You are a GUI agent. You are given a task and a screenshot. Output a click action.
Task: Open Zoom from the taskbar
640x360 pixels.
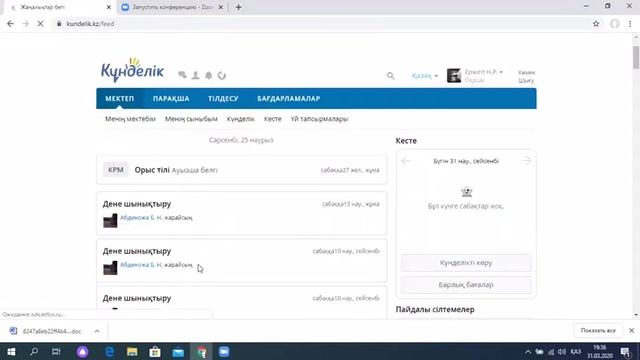224,351
